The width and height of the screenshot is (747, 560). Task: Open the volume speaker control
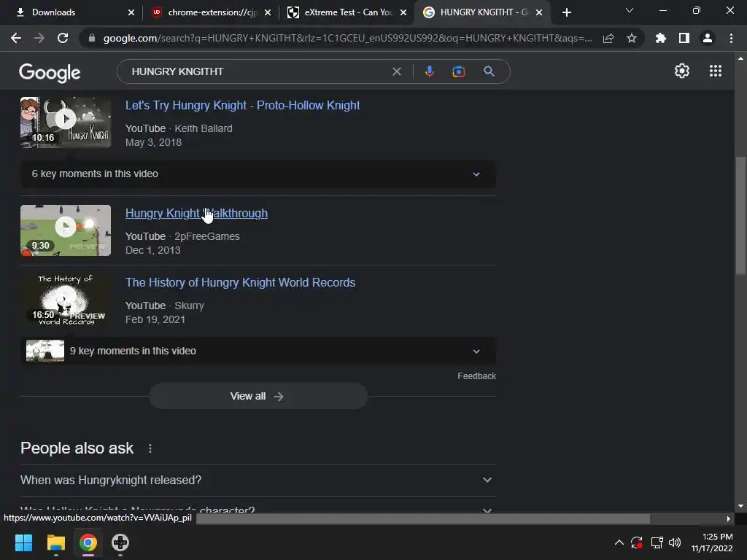pos(675,542)
